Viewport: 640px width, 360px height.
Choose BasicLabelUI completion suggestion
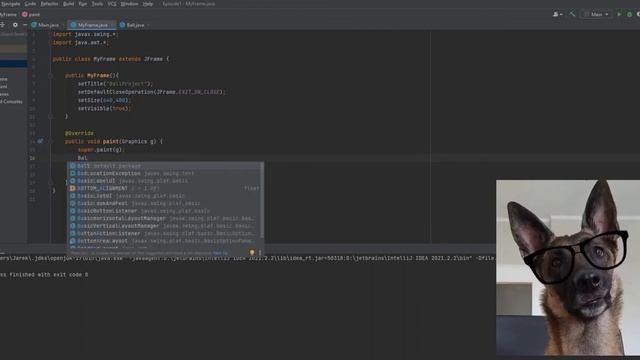coord(165,181)
